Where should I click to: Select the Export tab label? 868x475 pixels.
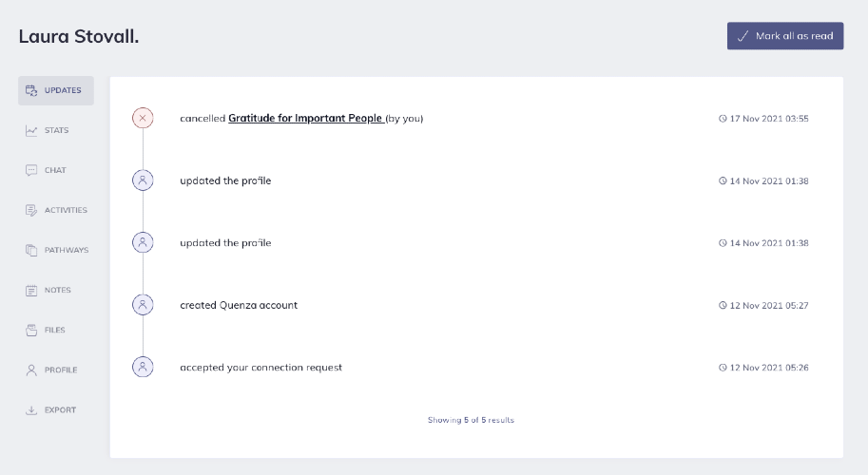(x=60, y=409)
